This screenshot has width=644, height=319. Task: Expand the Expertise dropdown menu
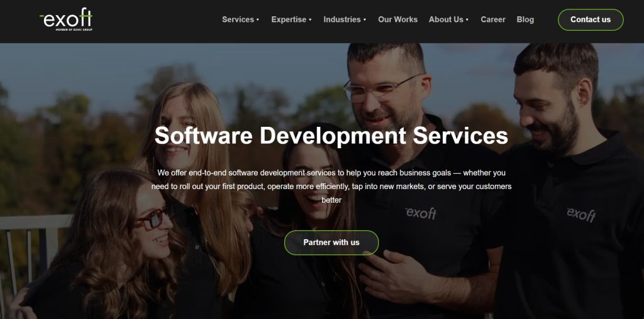292,19
